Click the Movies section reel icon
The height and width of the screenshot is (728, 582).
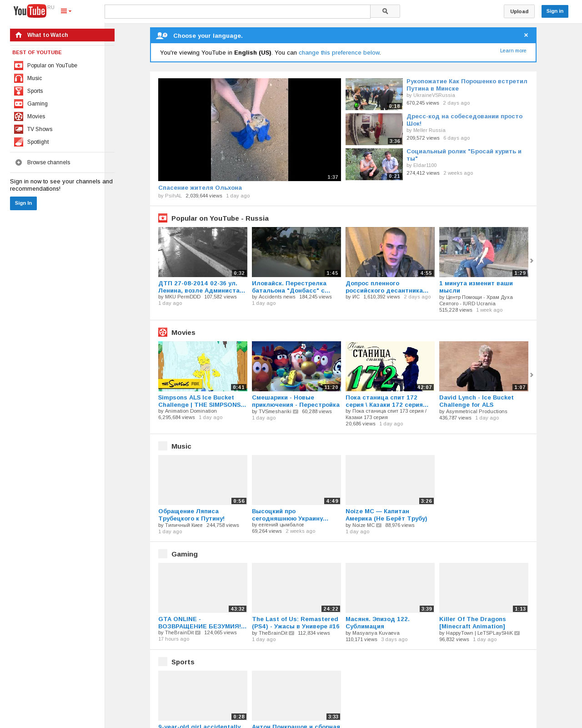163,332
